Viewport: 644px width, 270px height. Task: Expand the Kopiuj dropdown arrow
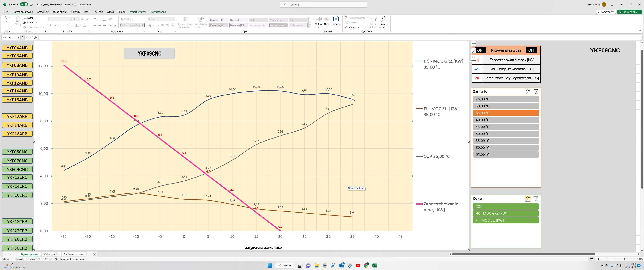(x=36, y=22)
